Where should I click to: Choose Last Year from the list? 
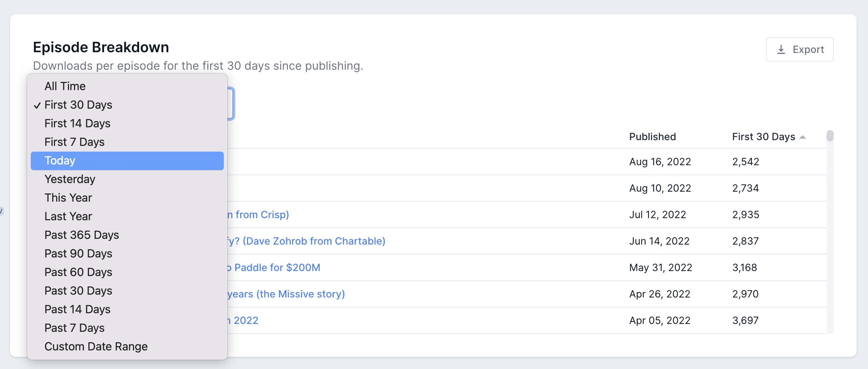point(68,216)
